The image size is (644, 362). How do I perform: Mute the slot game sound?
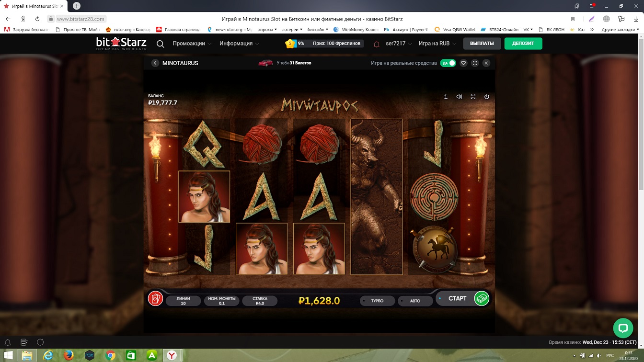point(459,97)
